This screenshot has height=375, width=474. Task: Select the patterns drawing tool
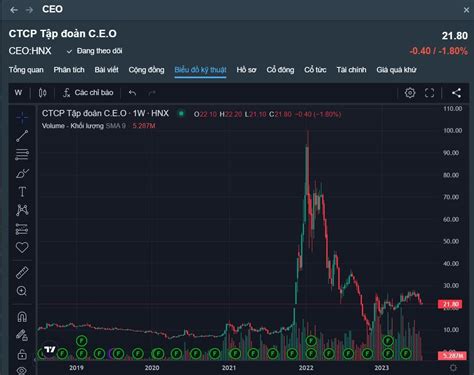click(22, 210)
